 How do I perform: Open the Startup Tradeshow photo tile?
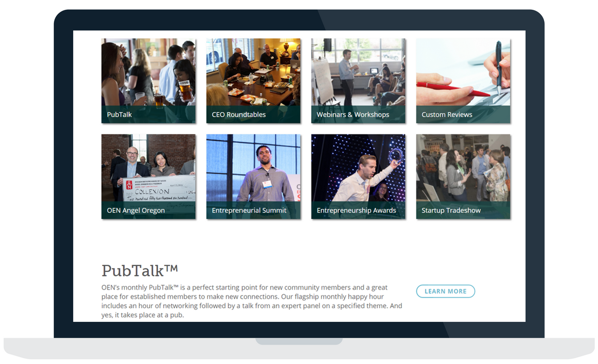[463, 177]
